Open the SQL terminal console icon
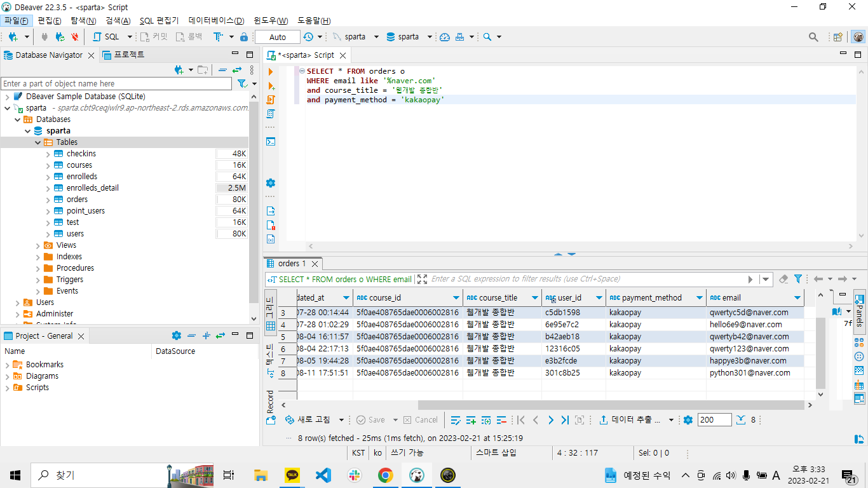This screenshot has width=868, height=488. point(271,142)
